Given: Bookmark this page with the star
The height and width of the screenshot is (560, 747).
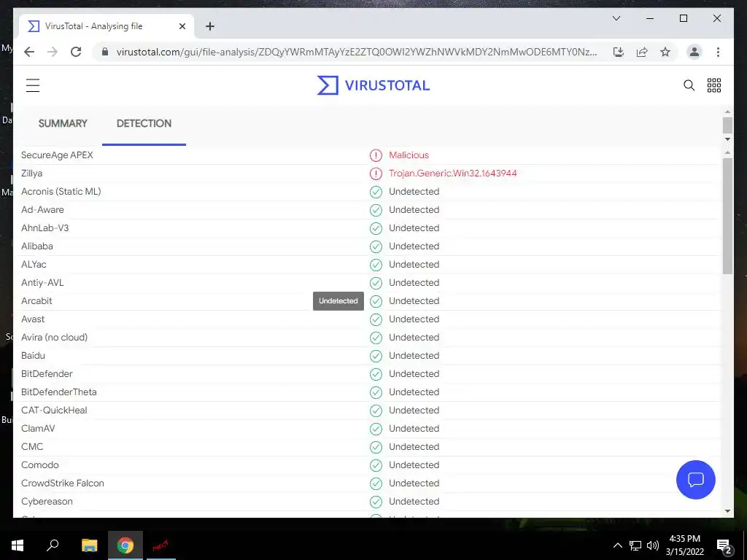Looking at the screenshot, I should pyautogui.click(x=665, y=52).
